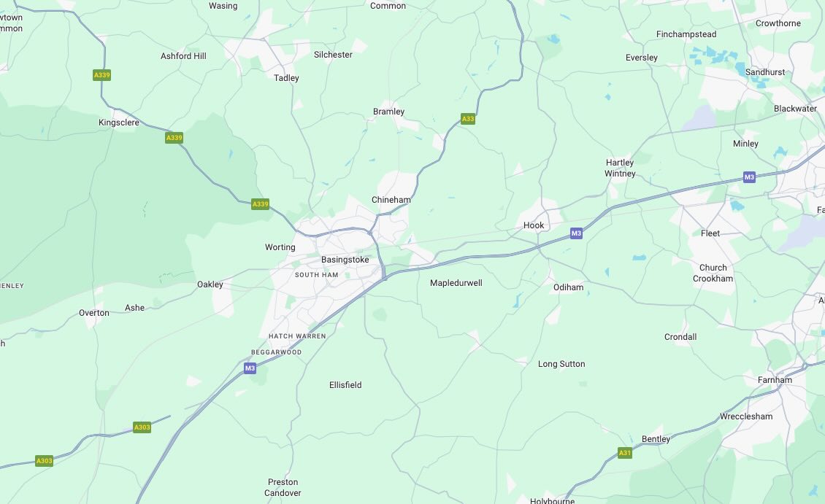Image resolution: width=825 pixels, height=504 pixels.
Task: Select the Hatch Warren district label
Action: click(297, 336)
